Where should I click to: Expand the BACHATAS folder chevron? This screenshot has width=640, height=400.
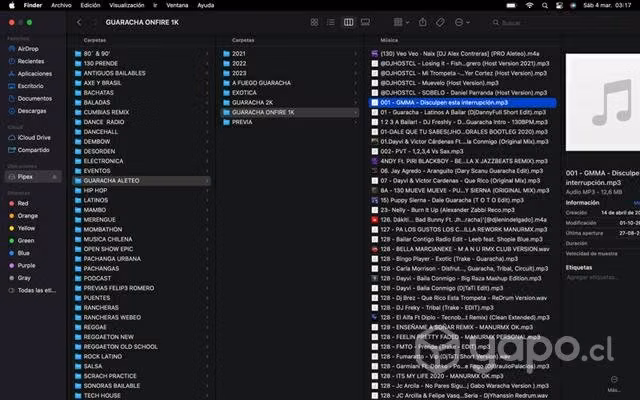(207, 93)
